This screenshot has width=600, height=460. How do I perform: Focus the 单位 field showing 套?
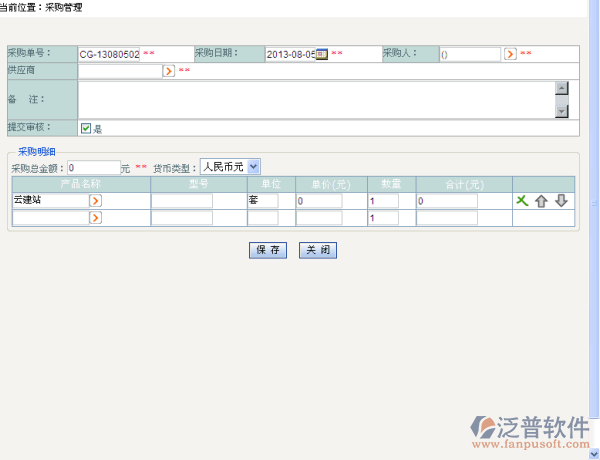(263, 201)
